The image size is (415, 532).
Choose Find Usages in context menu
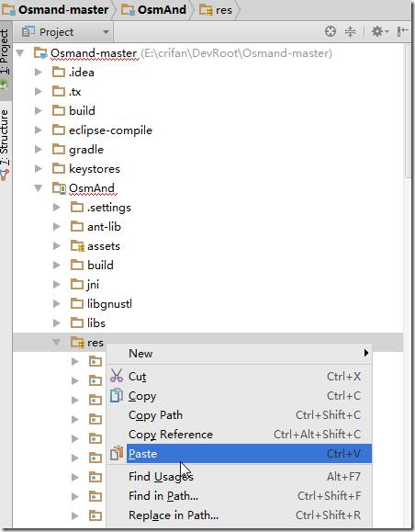click(x=239, y=477)
